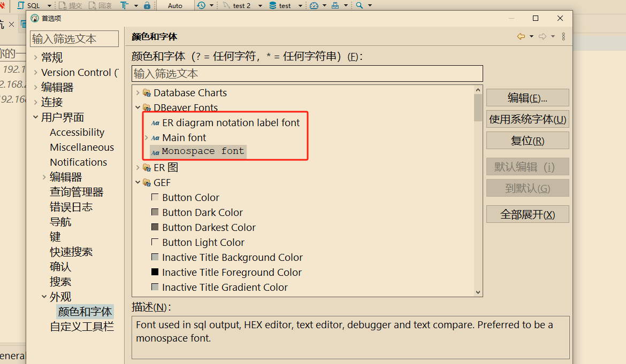Click the Aa icon beside Main font

coord(155,138)
